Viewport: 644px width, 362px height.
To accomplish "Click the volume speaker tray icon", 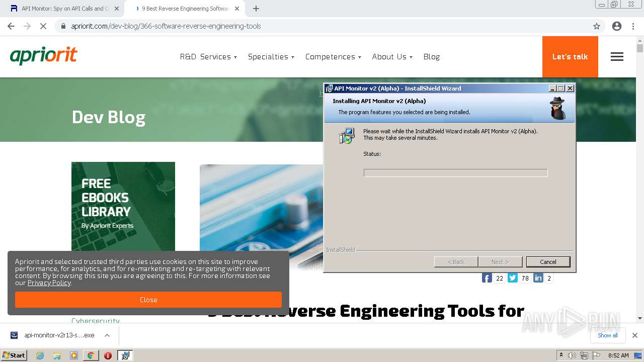I will [572, 355].
